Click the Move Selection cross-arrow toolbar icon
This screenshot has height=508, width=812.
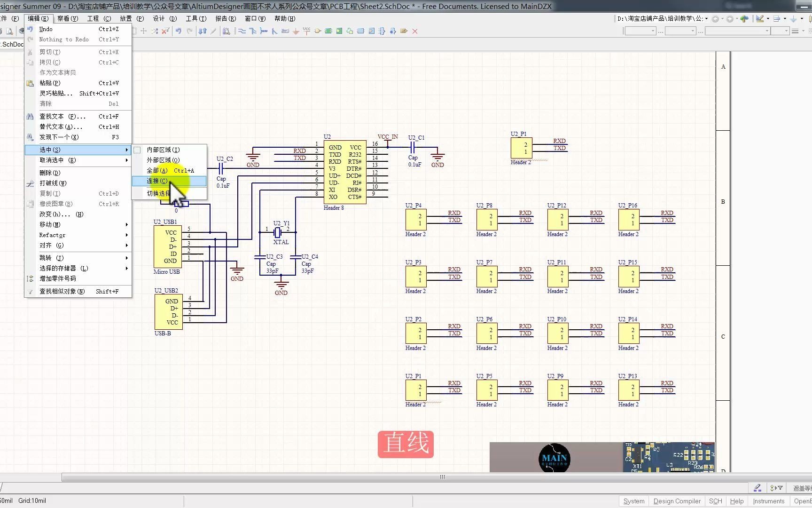144,31
